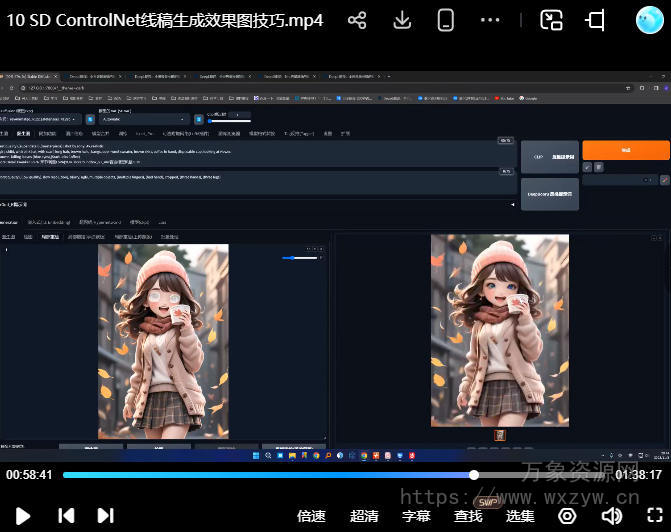
Task: Enter picture-in-picture mini window mode
Action: click(551, 20)
